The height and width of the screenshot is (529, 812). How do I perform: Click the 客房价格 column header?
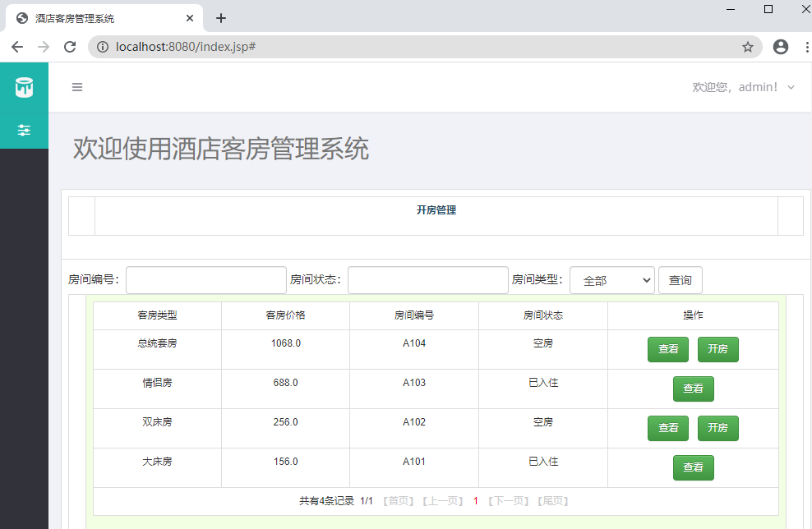(x=285, y=315)
